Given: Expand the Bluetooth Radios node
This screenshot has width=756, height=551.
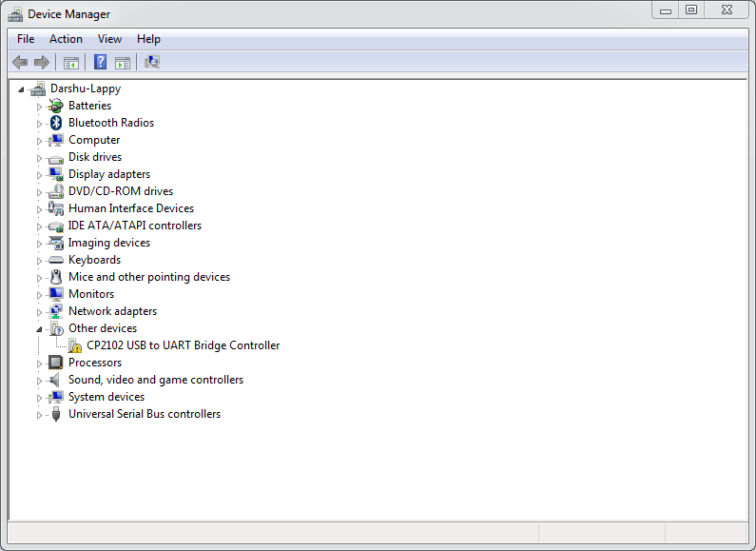Looking at the screenshot, I should point(39,124).
